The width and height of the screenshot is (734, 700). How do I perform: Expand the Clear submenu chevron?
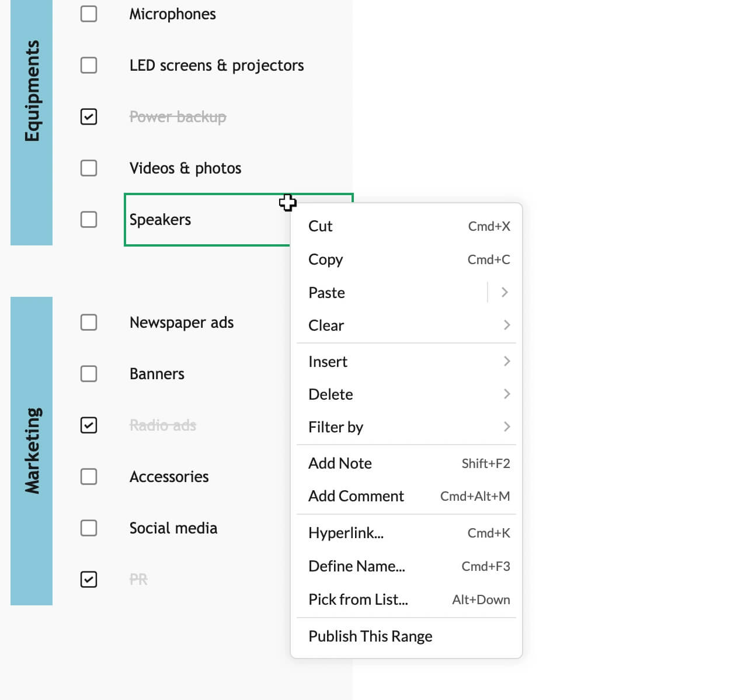point(506,325)
